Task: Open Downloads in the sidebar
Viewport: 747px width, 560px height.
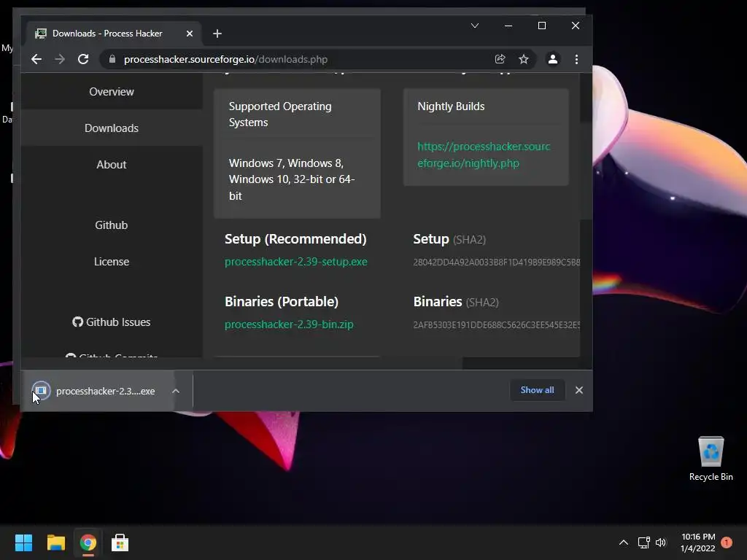Action: point(112,128)
